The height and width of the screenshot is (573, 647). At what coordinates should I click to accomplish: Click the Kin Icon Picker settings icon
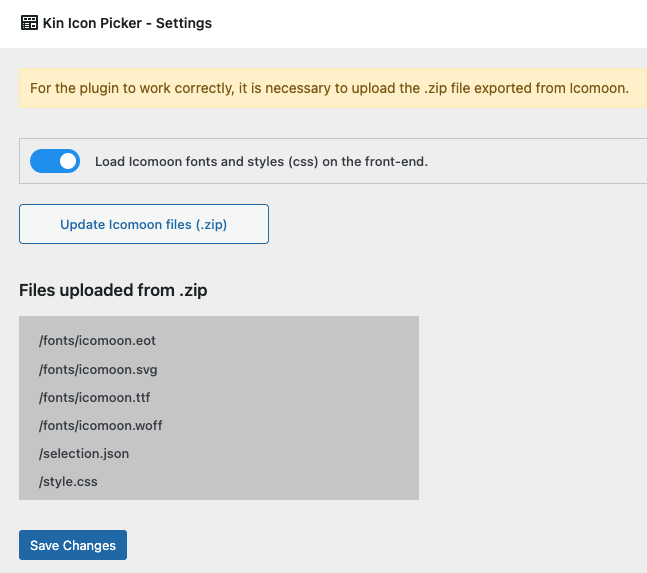point(29,23)
